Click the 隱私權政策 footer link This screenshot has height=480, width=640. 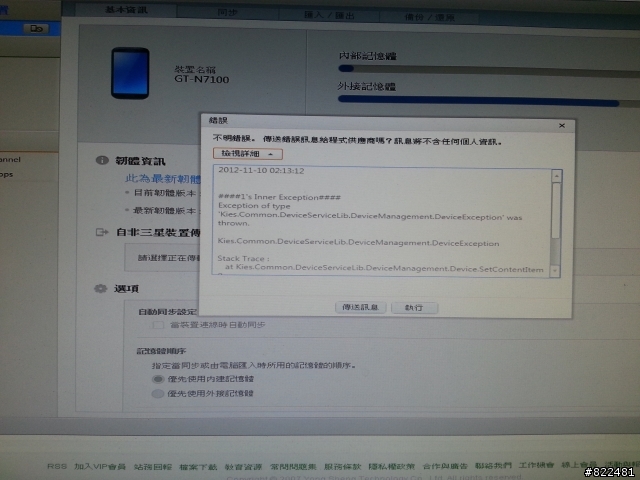click(x=391, y=466)
